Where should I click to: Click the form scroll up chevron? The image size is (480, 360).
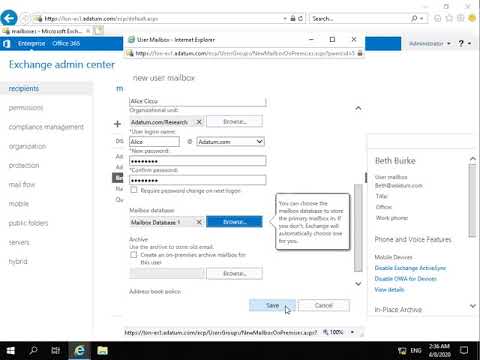pos(358,108)
